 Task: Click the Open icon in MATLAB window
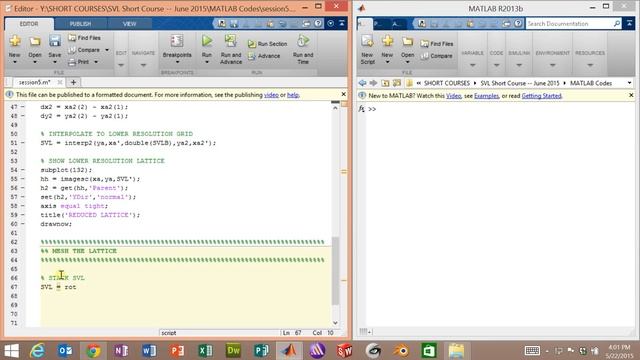[407, 41]
